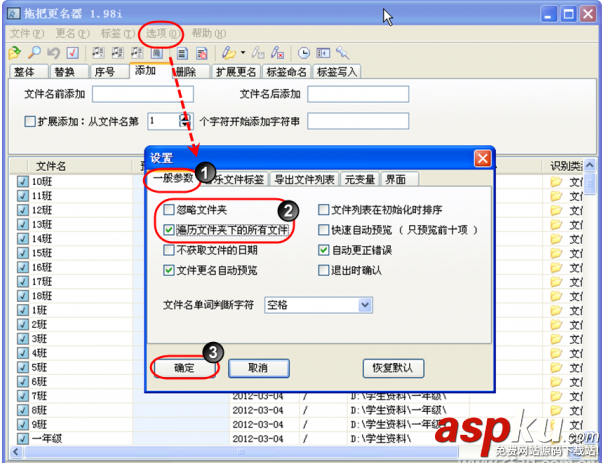
Task: Switch to the 标签写入 tab
Action: 337,72
